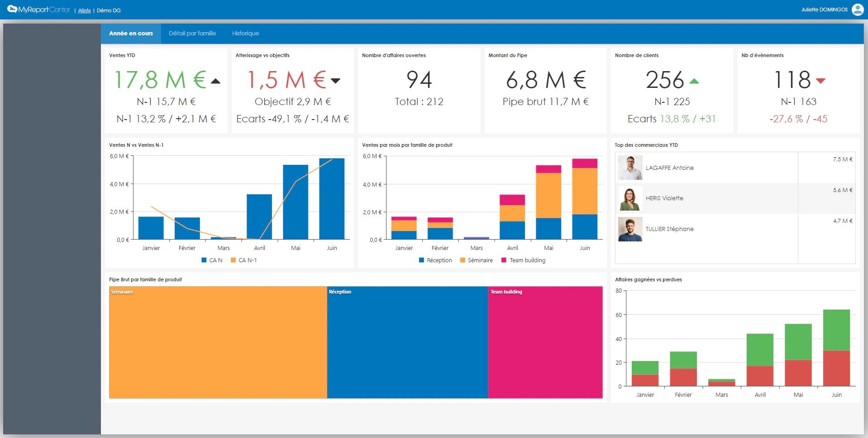
Task: Open the Détail par famille tab
Action: click(x=192, y=34)
